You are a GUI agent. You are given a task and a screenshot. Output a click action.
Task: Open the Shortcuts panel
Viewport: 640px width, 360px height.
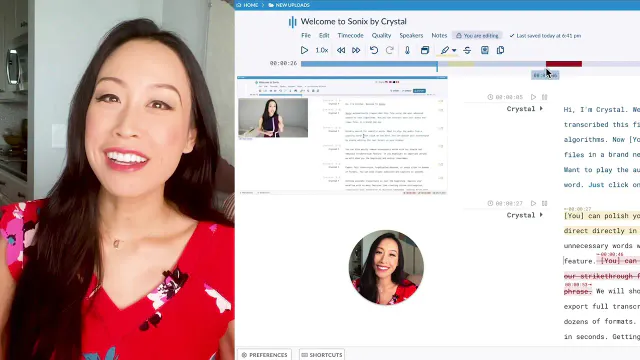coord(322,355)
